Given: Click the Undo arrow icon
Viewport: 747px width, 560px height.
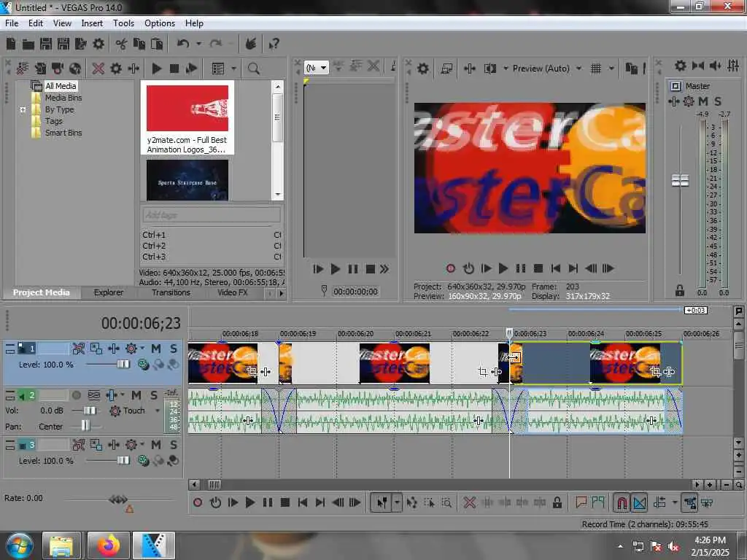Looking at the screenshot, I should (x=183, y=44).
